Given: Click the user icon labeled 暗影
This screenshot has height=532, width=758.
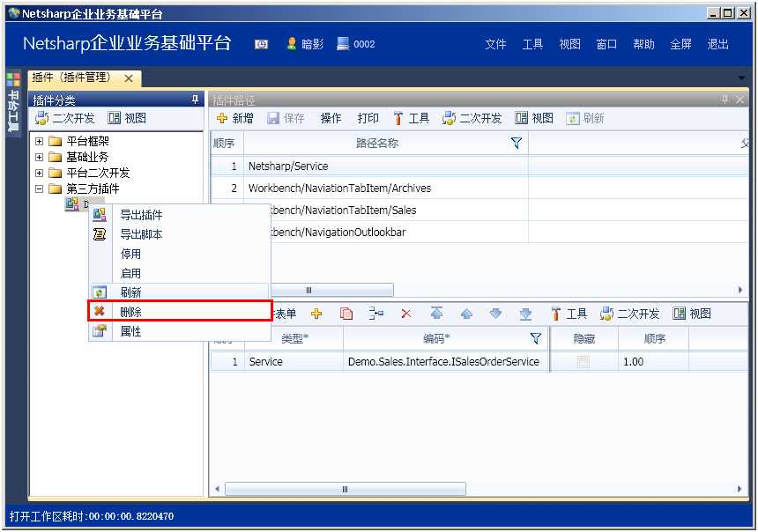Looking at the screenshot, I should (292, 44).
